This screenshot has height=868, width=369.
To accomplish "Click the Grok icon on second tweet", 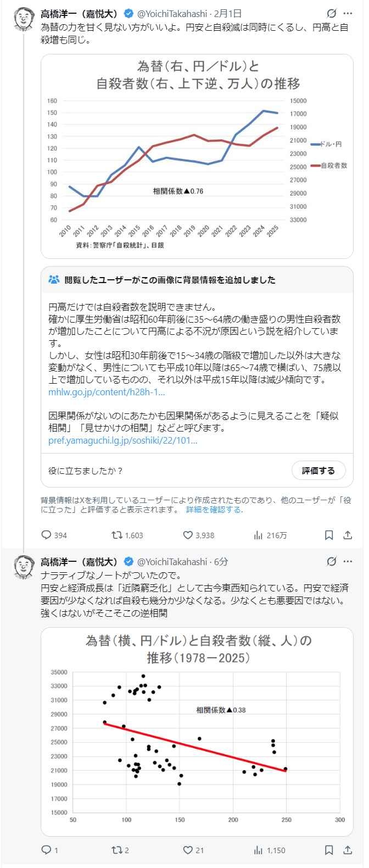I will coord(331,562).
